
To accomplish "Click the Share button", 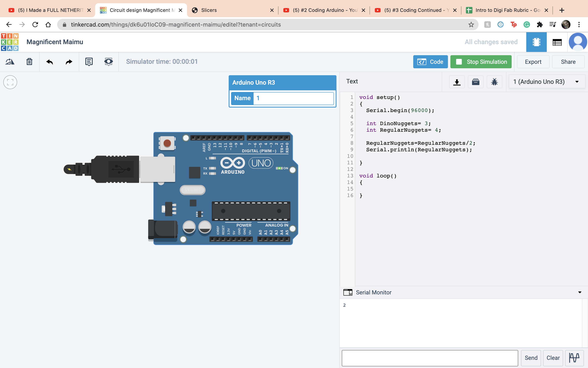I will click(x=568, y=62).
